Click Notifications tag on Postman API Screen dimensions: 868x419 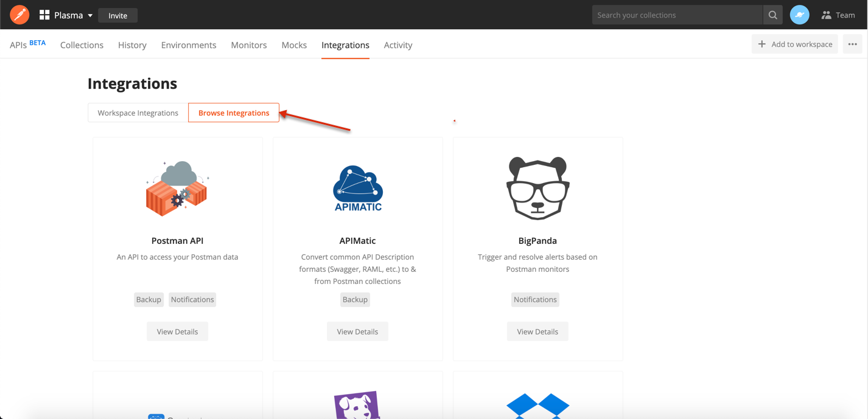point(192,299)
